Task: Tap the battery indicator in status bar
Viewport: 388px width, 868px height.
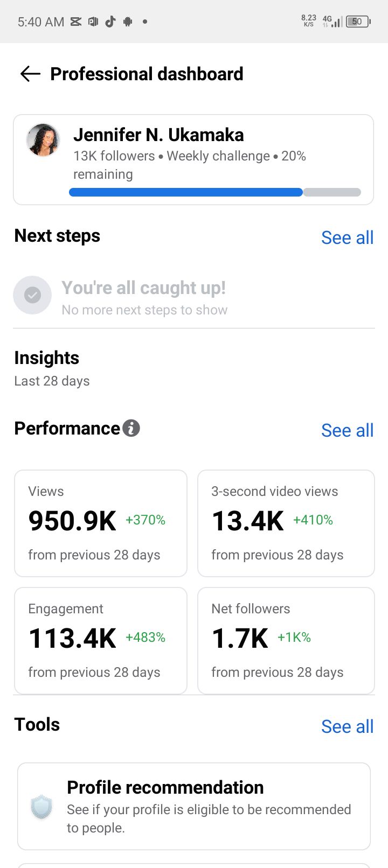Action: tap(358, 22)
